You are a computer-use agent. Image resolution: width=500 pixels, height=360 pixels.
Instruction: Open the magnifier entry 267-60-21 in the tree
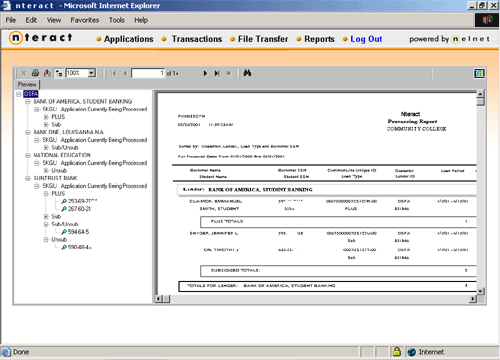pos(76,209)
